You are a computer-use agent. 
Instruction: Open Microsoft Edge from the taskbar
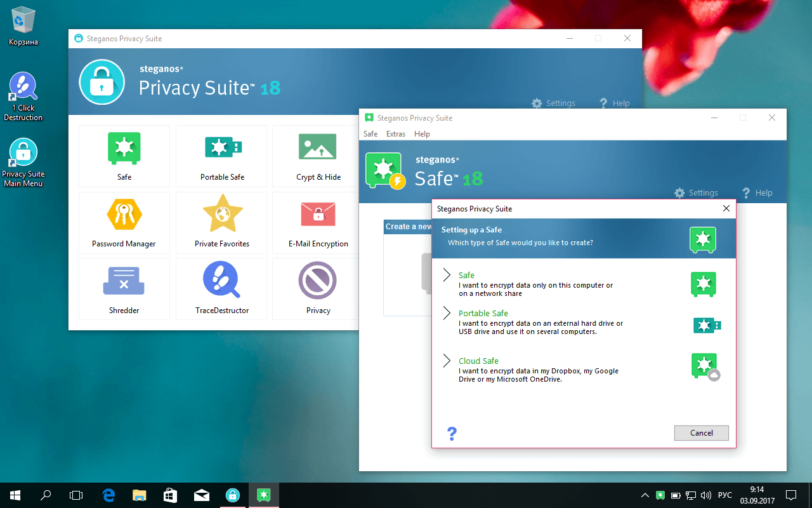point(108,495)
